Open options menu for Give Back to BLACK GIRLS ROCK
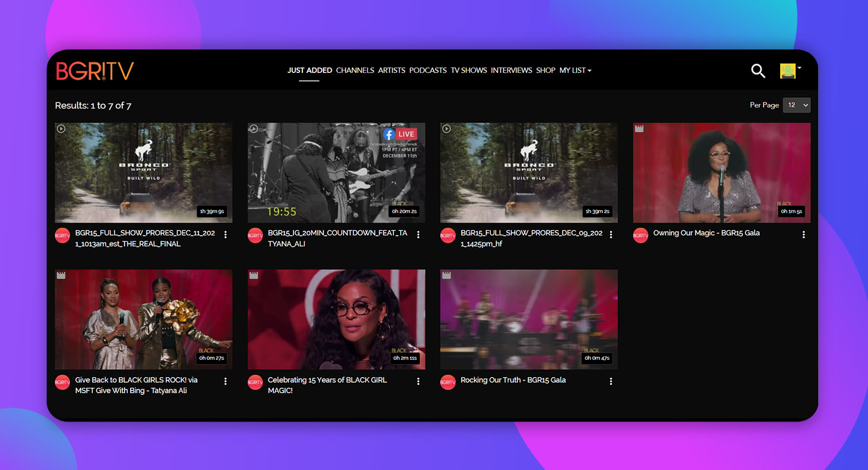The height and width of the screenshot is (470, 868). pos(226,382)
